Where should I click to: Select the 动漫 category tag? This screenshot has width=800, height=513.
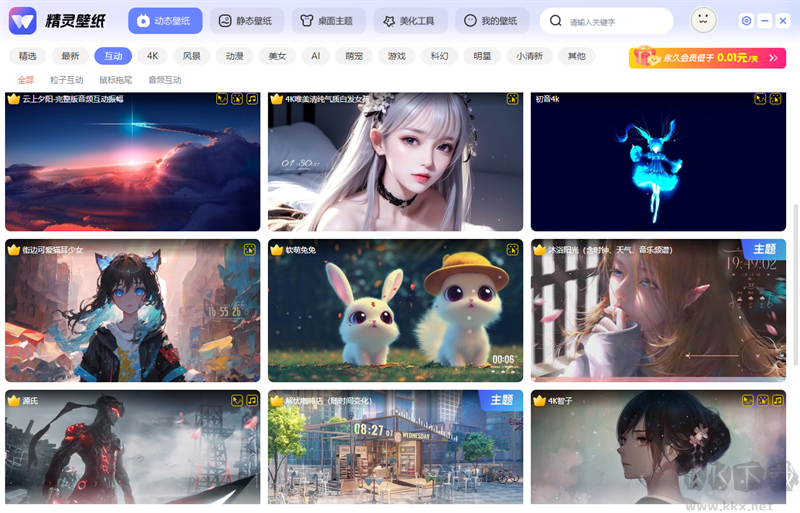[x=235, y=56]
